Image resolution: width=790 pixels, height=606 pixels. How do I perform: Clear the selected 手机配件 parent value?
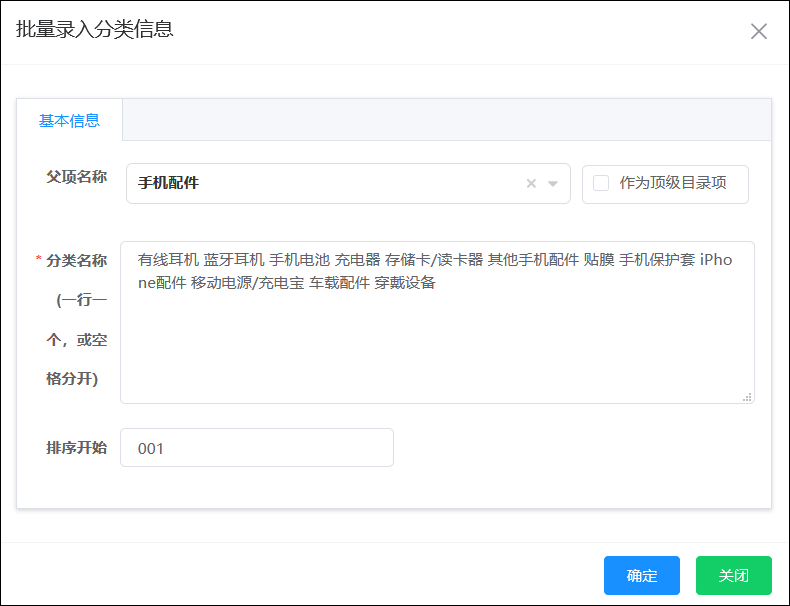531,183
